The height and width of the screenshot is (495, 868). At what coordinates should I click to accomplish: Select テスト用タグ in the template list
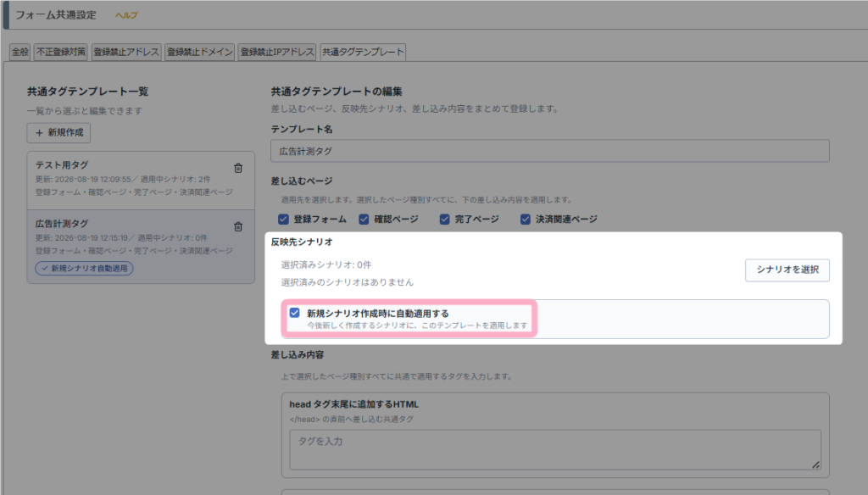point(141,181)
